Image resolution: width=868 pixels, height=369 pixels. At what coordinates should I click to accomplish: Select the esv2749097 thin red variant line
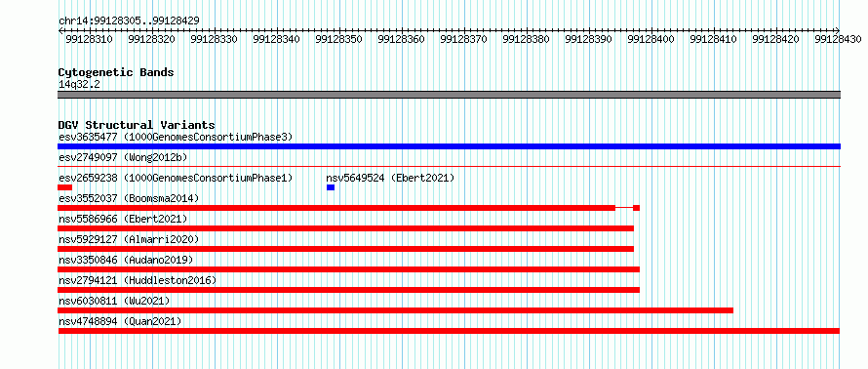[x=449, y=166]
